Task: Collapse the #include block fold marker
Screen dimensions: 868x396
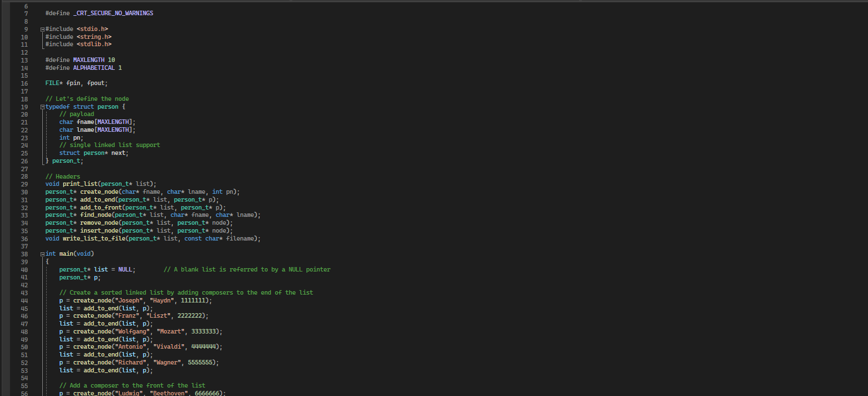Action: (42, 29)
